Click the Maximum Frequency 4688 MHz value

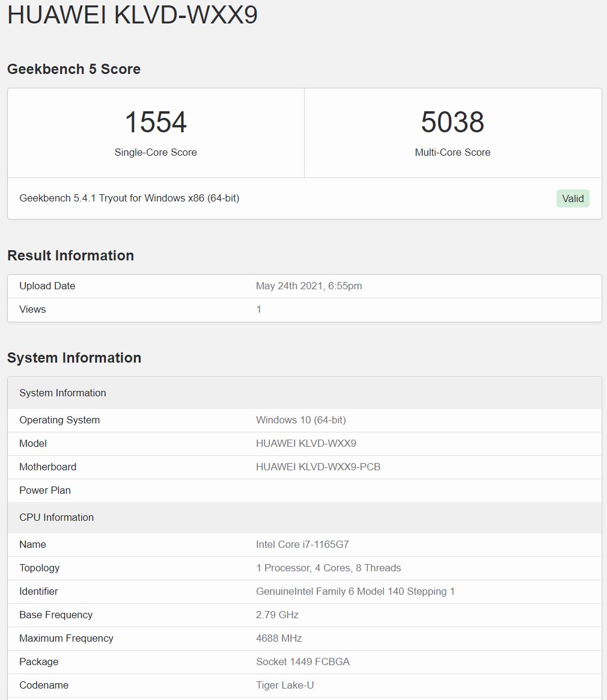(x=279, y=639)
